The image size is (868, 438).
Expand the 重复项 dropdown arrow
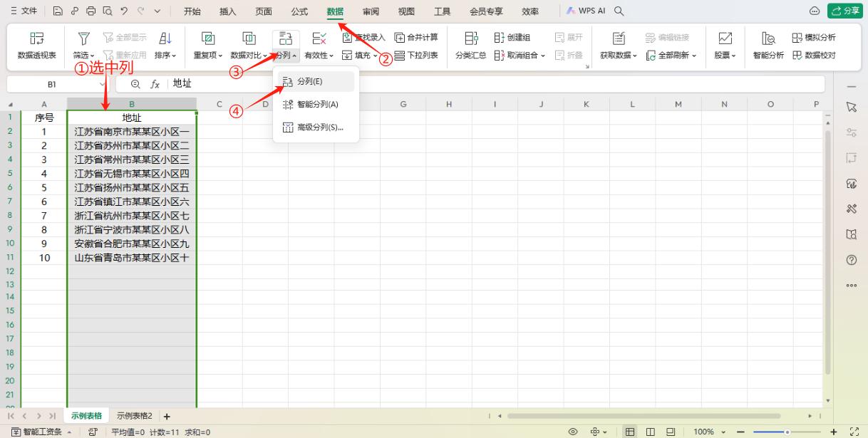point(220,56)
